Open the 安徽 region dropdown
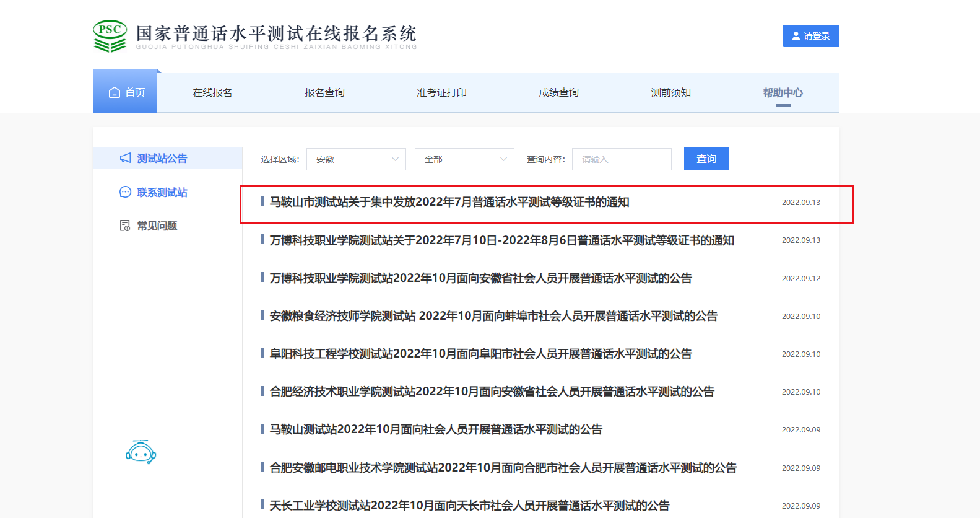This screenshot has width=980, height=518. coord(357,159)
